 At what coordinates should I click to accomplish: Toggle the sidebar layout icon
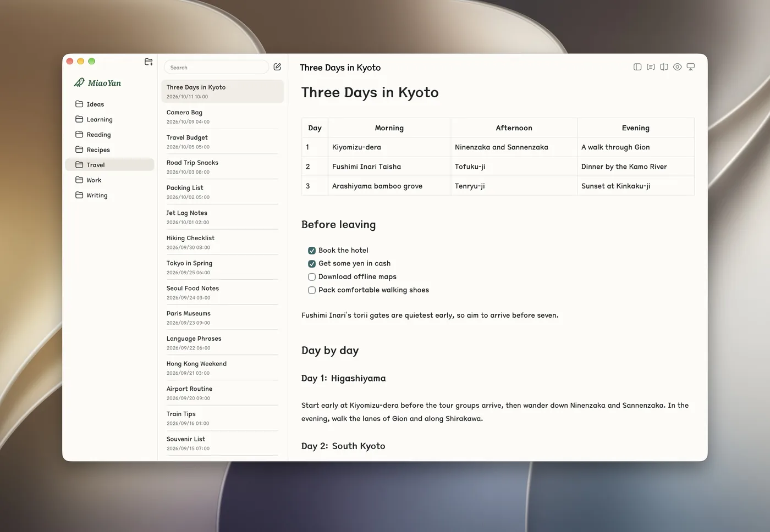[x=637, y=67]
